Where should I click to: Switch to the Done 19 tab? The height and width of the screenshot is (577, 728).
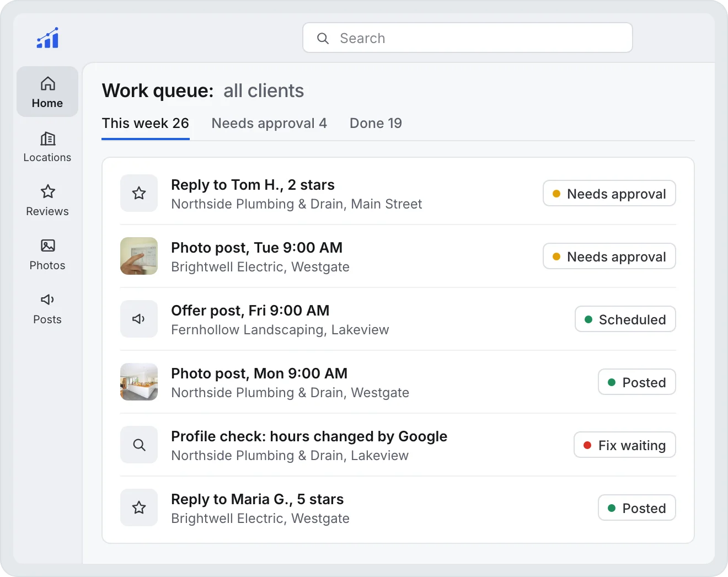(x=376, y=124)
